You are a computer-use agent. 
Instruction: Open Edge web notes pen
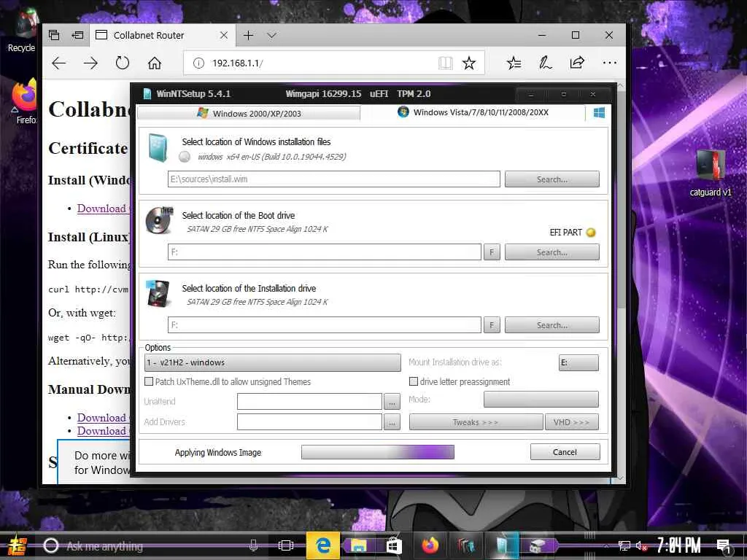point(546,63)
